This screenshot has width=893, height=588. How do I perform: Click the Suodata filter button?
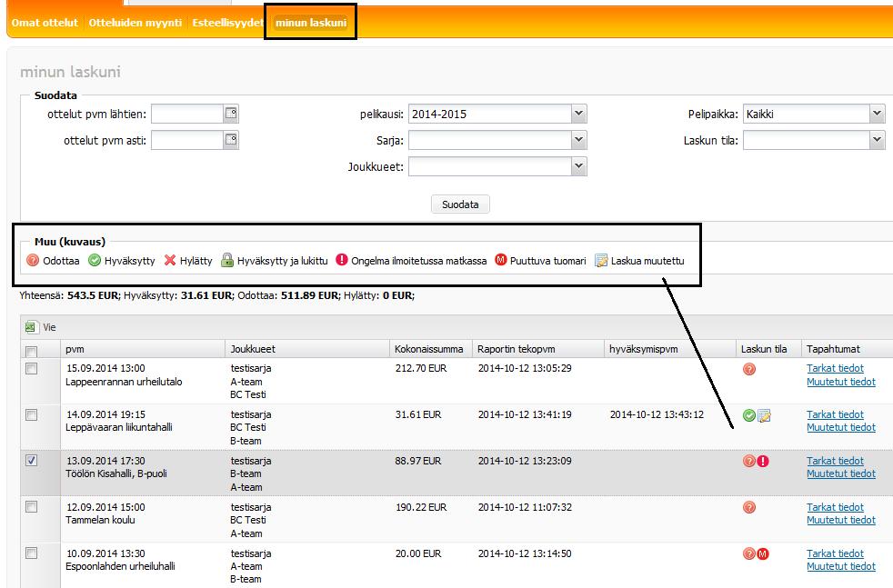pos(460,204)
